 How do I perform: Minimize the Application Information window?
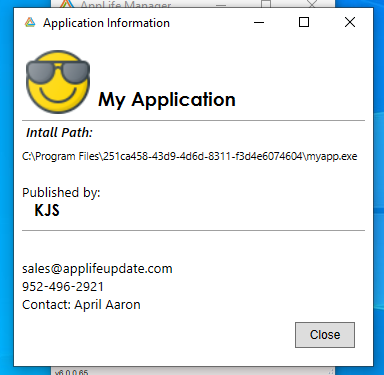[x=259, y=23]
